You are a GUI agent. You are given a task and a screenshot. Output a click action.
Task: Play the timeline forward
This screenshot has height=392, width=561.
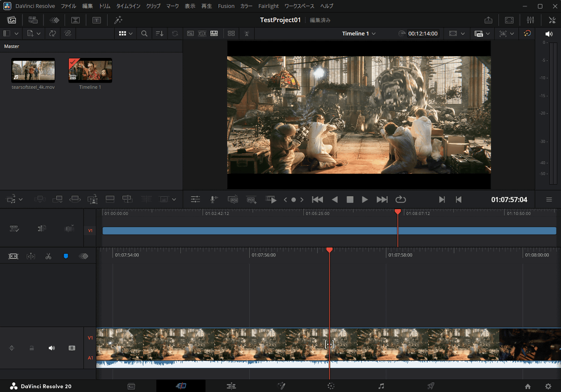[365, 200]
